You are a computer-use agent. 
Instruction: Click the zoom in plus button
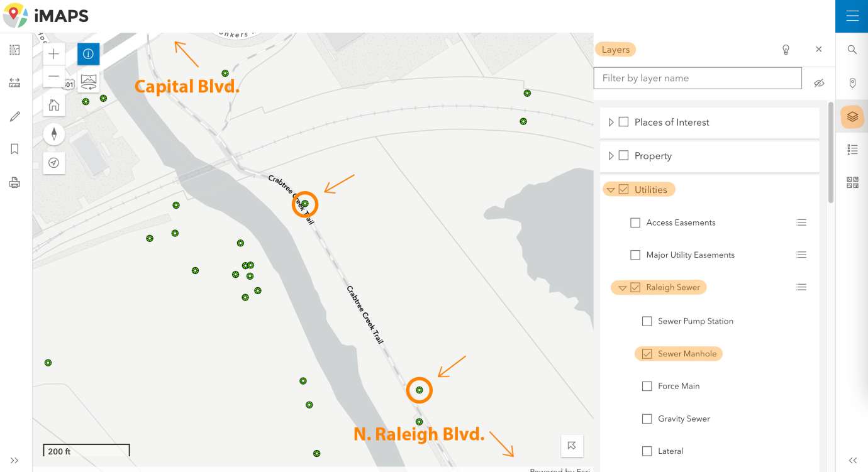(x=54, y=54)
